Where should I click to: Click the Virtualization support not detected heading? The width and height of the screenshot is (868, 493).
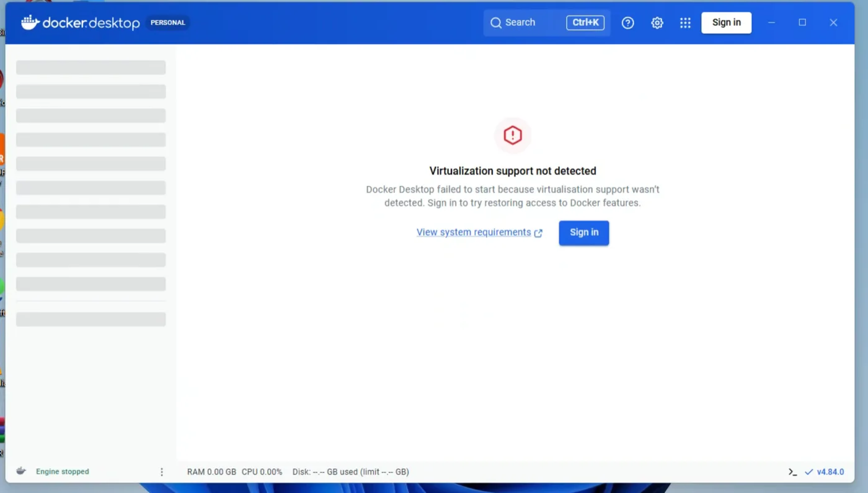tap(513, 171)
